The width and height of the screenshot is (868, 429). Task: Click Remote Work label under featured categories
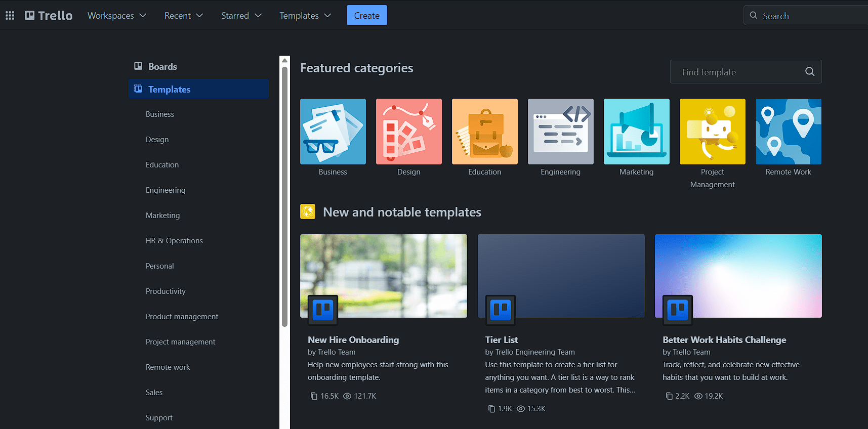789,172
